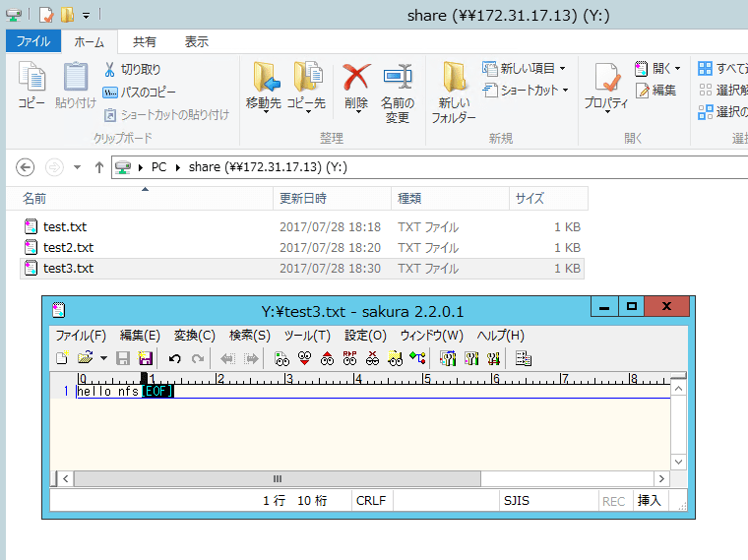This screenshot has width=748, height=560.
Task: Sort by the 名前 column header
Action: 140,199
